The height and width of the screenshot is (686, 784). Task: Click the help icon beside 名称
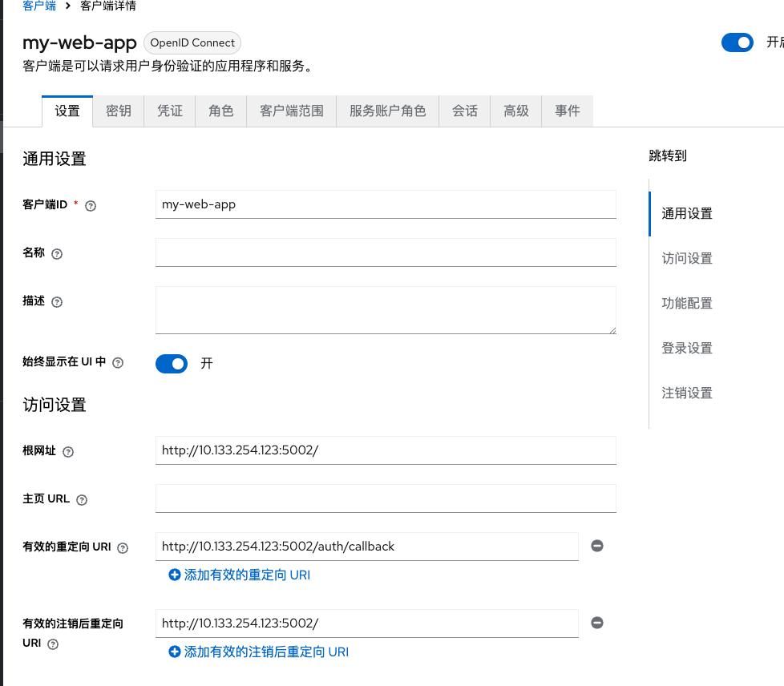(56, 253)
